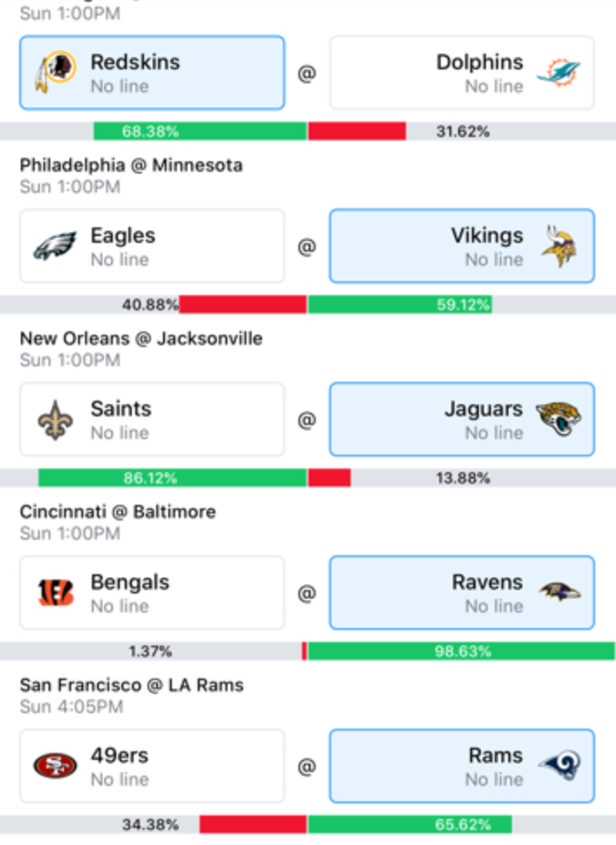The width and height of the screenshot is (616, 845).
Task: Pick the Dolphins to win
Action: click(x=462, y=73)
